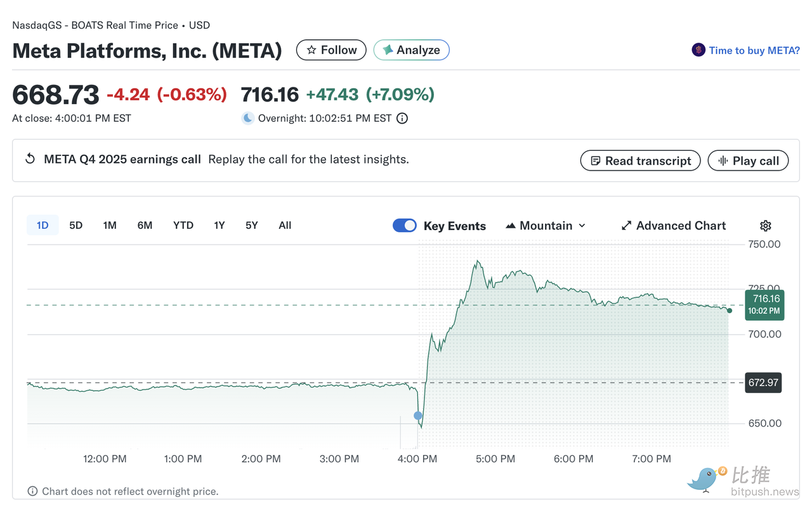Click the Read transcript button

coord(640,160)
